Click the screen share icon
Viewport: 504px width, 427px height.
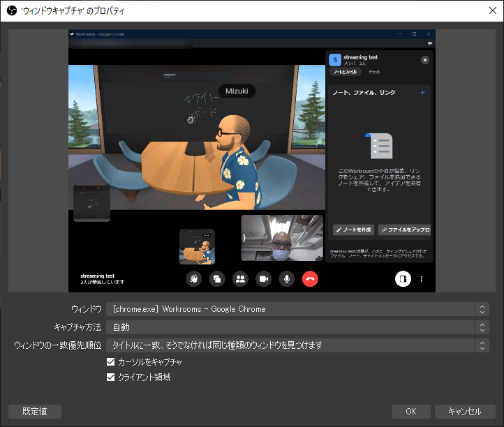pos(217,278)
